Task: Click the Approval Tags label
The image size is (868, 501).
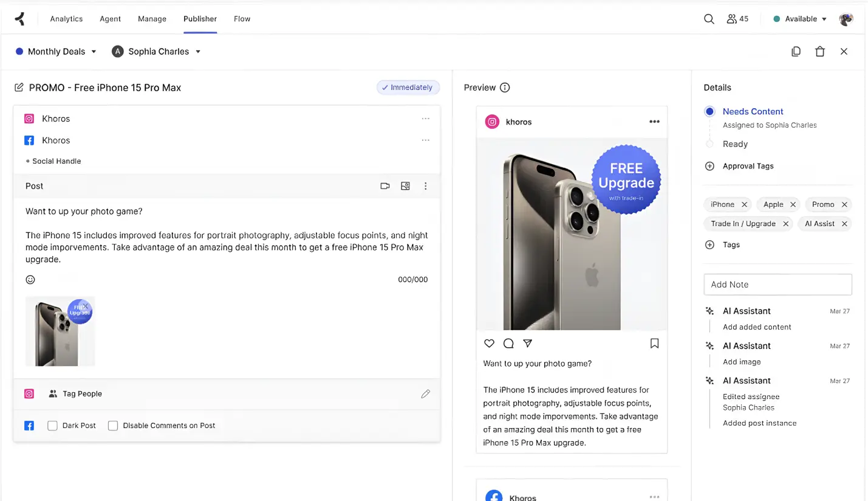Action: 748,166
